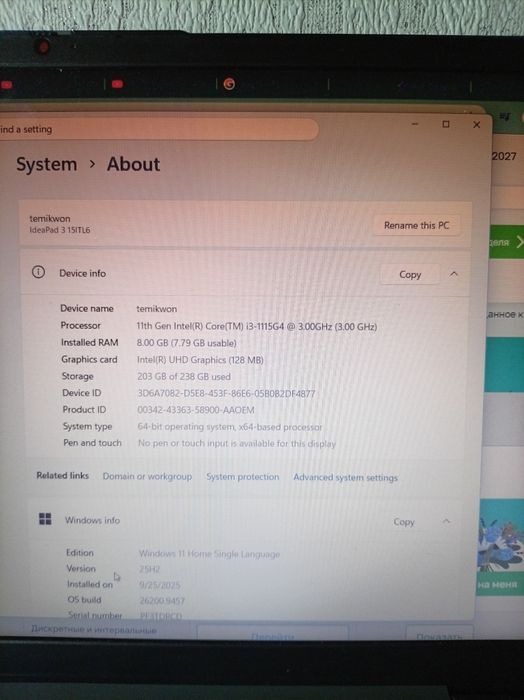Close the Settings window

click(x=476, y=125)
